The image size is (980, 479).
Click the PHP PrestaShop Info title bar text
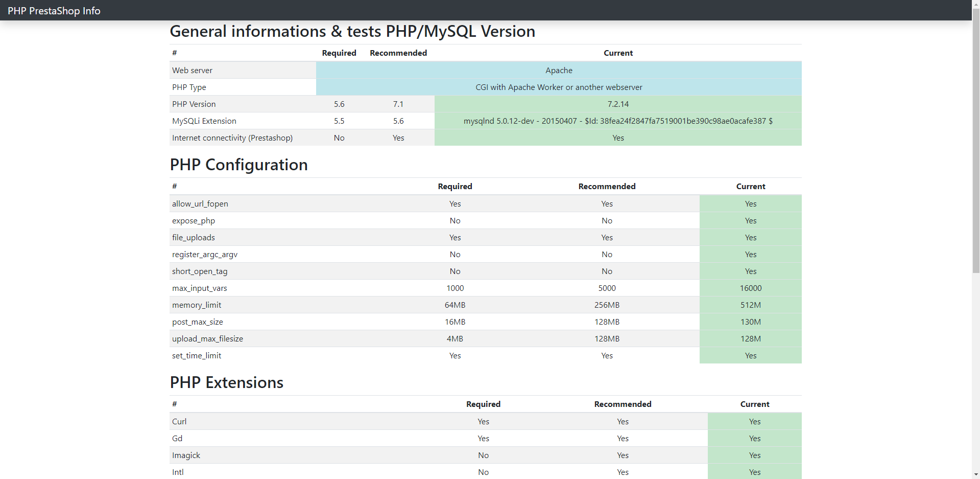pos(53,10)
